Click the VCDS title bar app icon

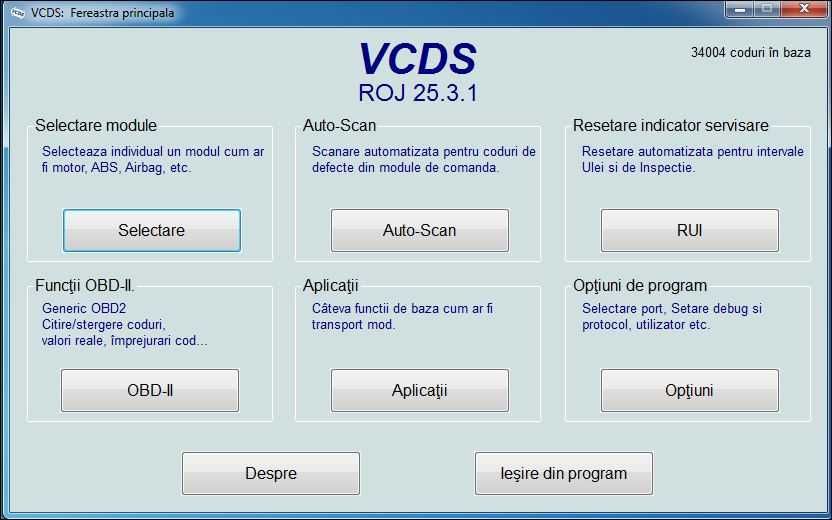pyautogui.click(x=18, y=13)
